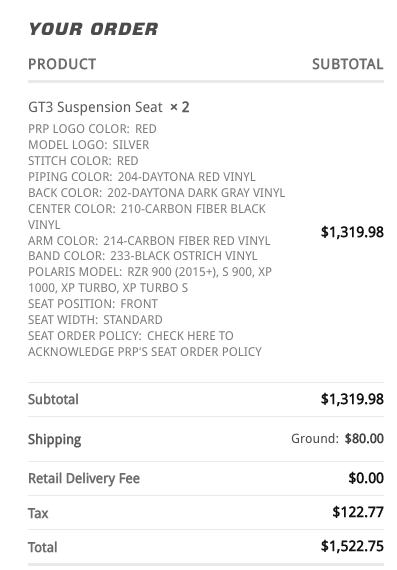Click the YOUR ORDER heading

point(93,29)
